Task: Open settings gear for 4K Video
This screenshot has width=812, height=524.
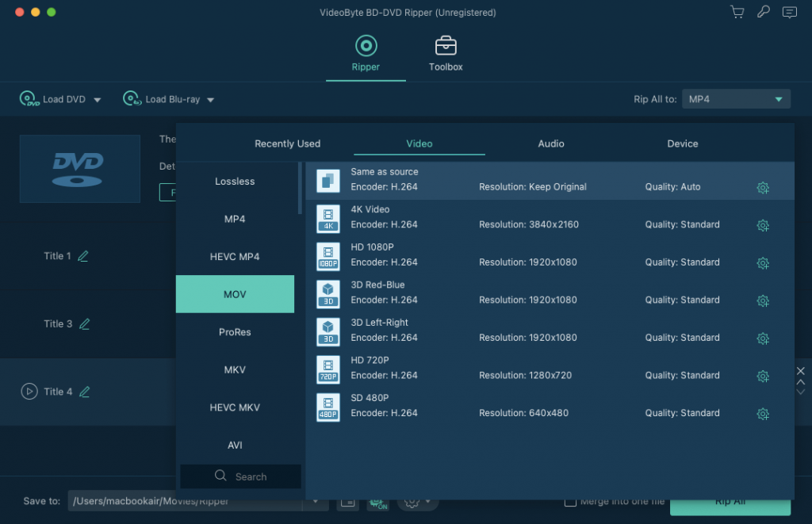Action: click(x=763, y=226)
